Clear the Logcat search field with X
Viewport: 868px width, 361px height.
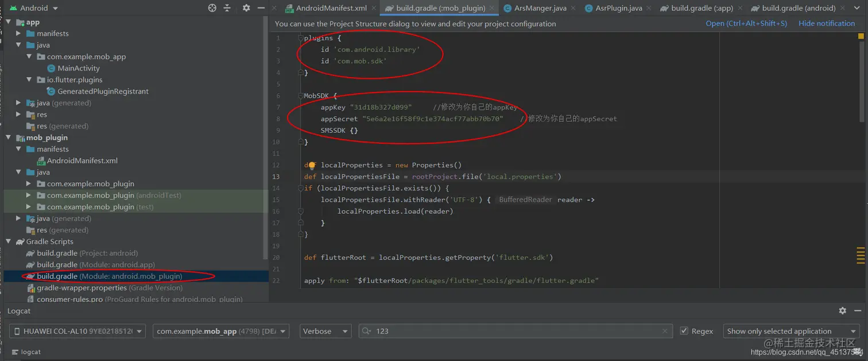click(x=665, y=331)
